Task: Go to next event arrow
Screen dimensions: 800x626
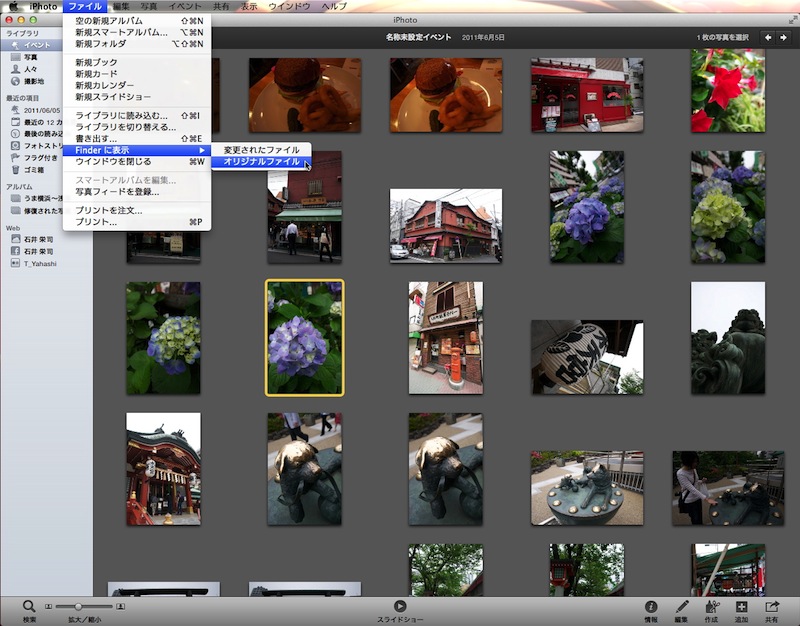Action: (x=784, y=37)
